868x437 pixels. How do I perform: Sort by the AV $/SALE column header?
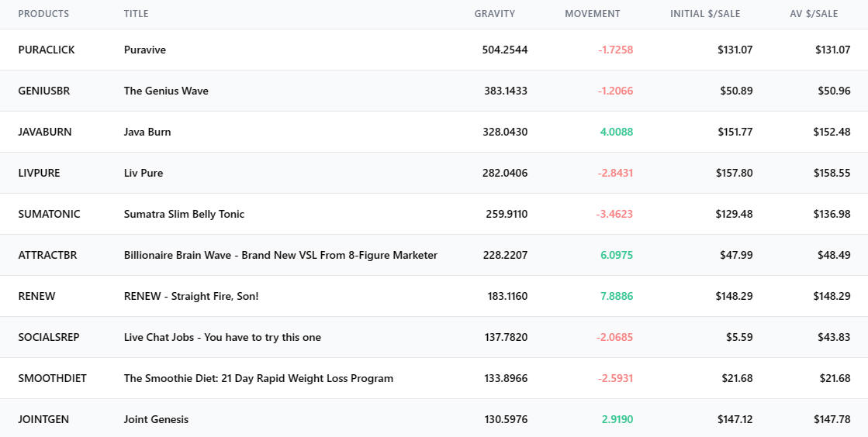[814, 14]
